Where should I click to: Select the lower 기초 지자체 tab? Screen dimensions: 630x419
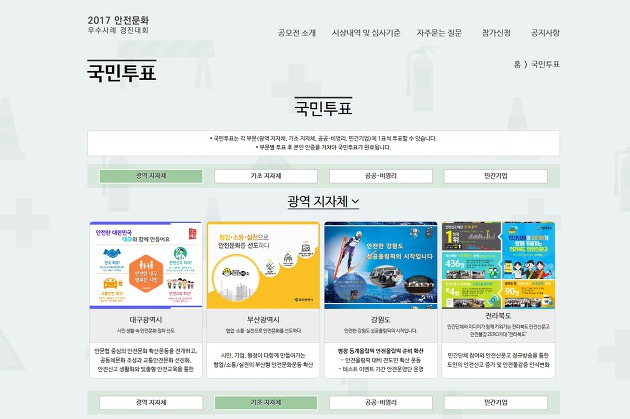266,403
